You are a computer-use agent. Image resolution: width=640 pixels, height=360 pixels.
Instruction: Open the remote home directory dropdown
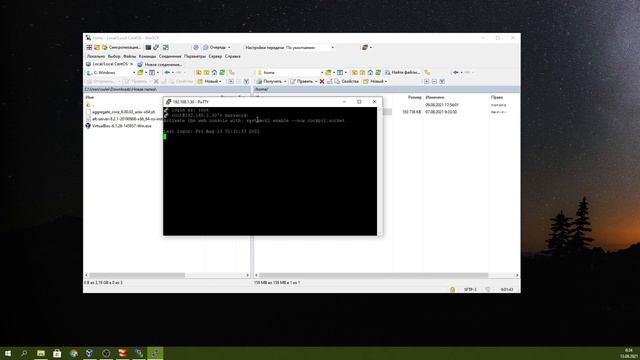289,73
